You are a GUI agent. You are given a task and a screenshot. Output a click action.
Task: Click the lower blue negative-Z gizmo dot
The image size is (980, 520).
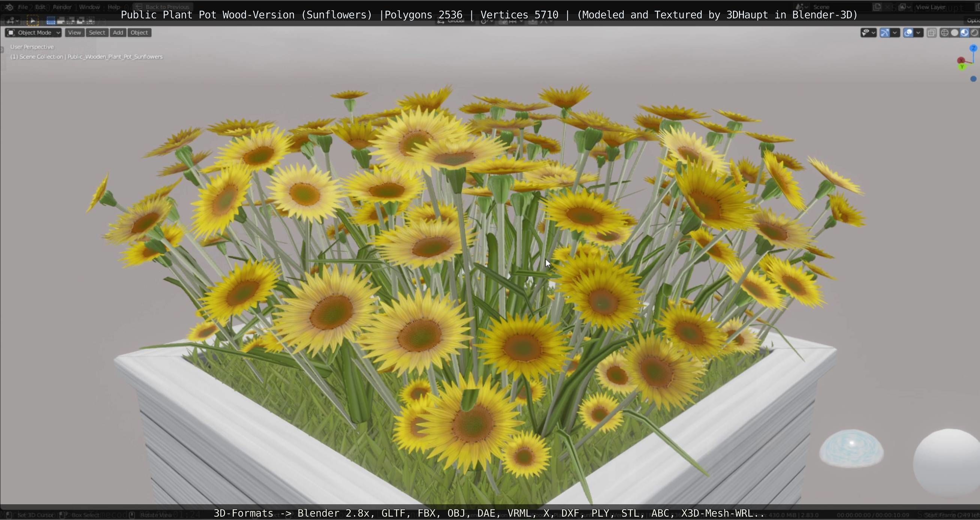coord(973,79)
